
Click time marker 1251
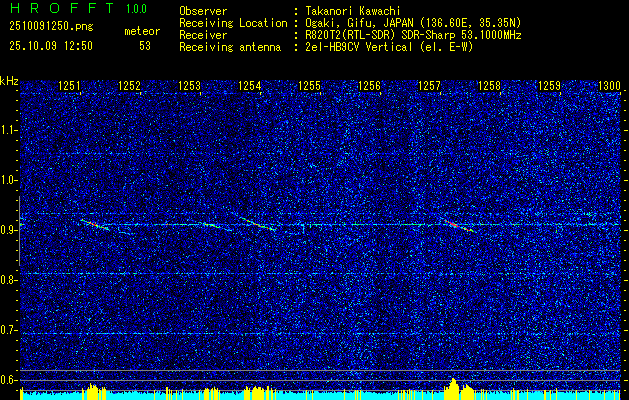tap(69, 86)
